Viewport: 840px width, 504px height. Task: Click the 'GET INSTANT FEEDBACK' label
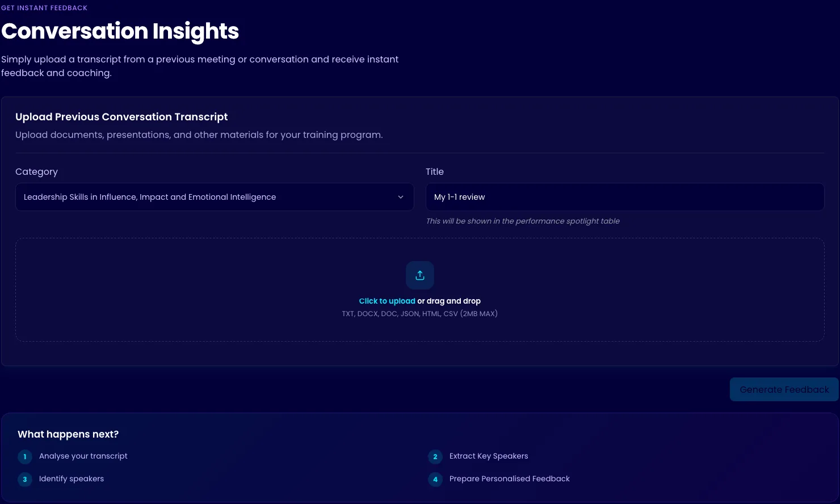(x=44, y=8)
